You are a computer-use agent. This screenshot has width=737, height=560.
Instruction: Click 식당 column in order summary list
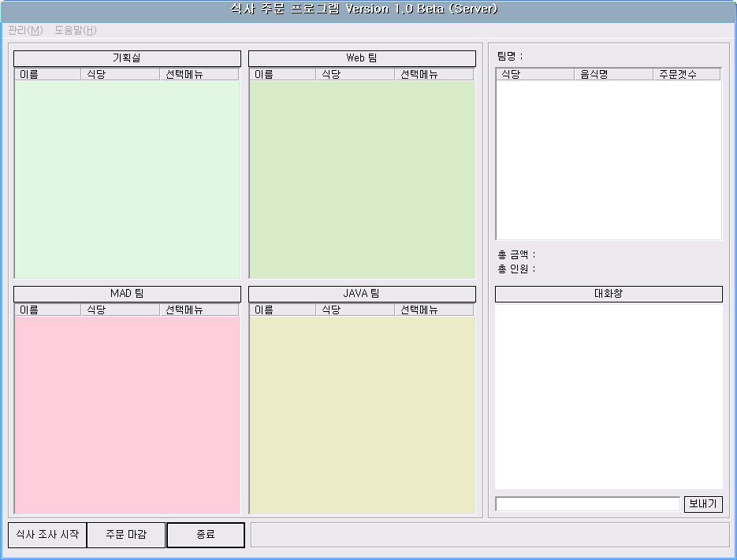coord(535,74)
